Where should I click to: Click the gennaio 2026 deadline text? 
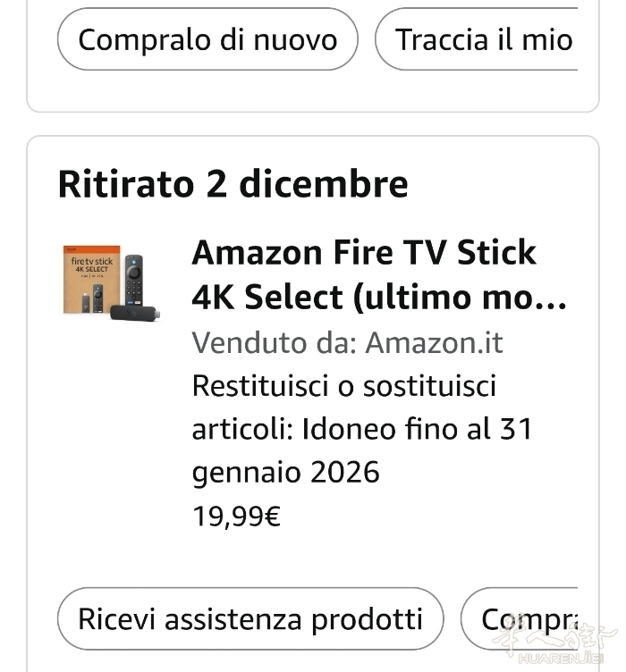click(286, 472)
